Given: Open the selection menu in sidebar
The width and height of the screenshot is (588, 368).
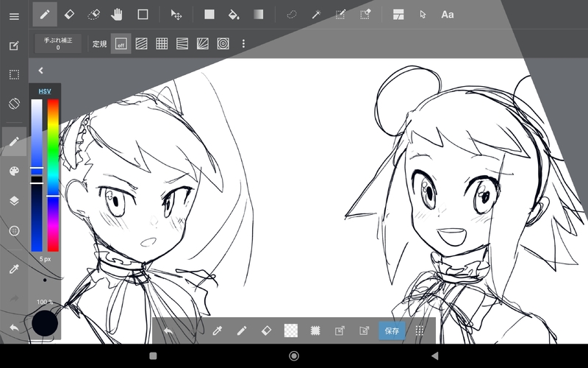Looking at the screenshot, I should coord(14,75).
